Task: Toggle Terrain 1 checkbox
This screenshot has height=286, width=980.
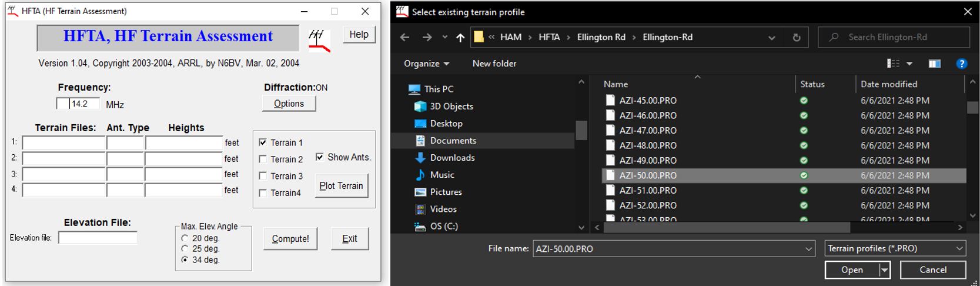Action: click(x=263, y=142)
